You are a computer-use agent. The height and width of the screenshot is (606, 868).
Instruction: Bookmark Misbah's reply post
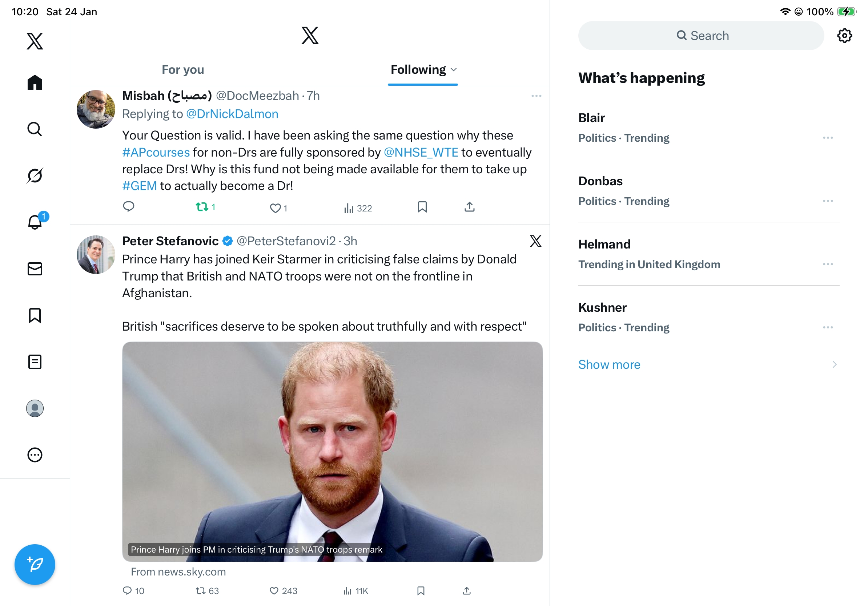422,207
